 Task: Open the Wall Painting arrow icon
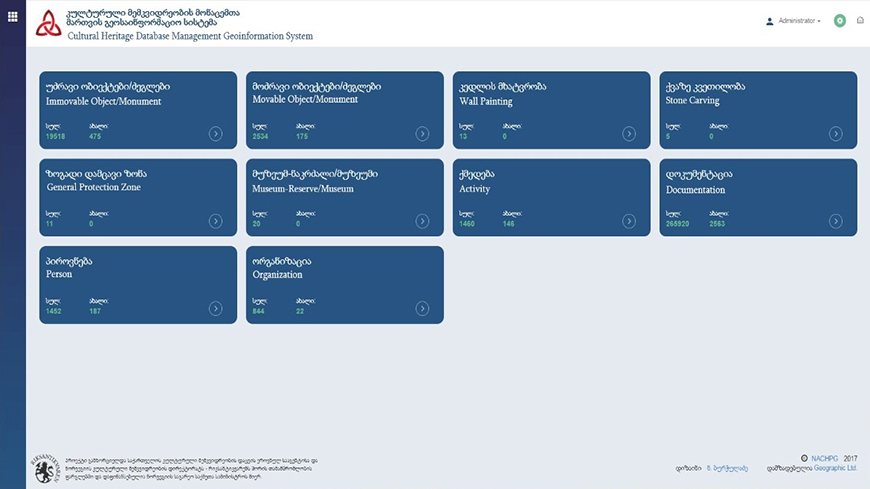[629, 134]
